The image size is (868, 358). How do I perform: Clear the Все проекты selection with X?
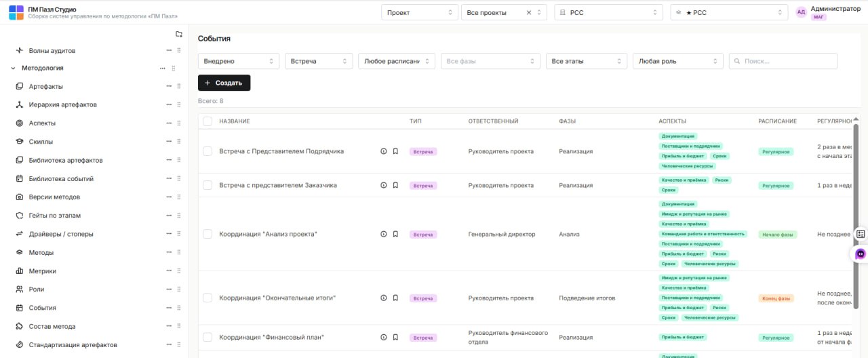(x=529, y=12)
